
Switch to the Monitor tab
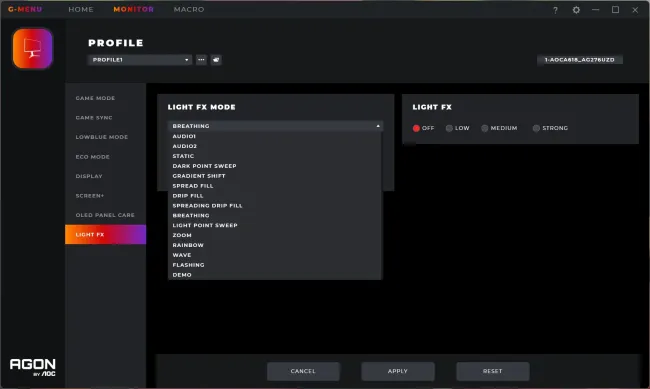[x=133, y=9]
